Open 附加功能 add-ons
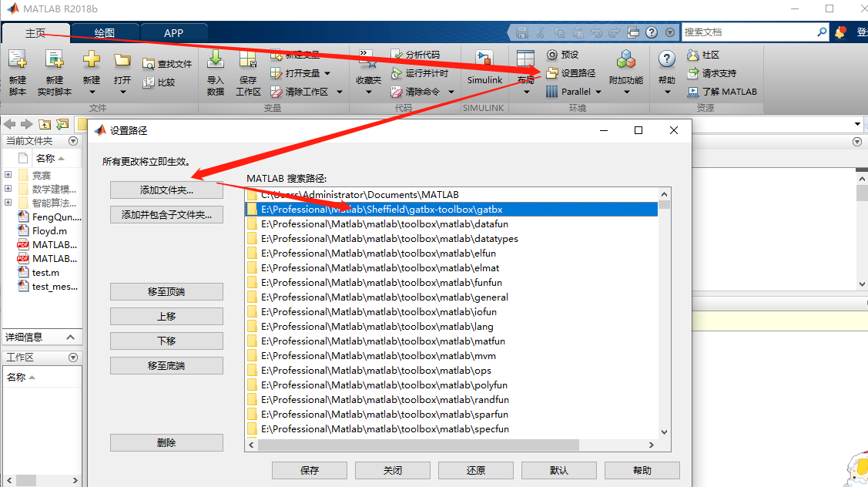This screenshot has height=487, width=868. click(626, 72)
